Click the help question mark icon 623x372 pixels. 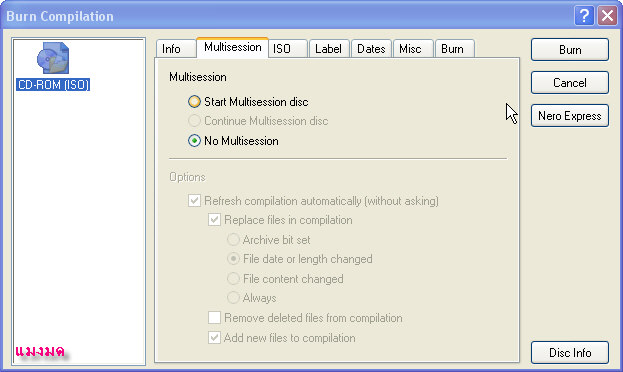[x=584, y=16]
